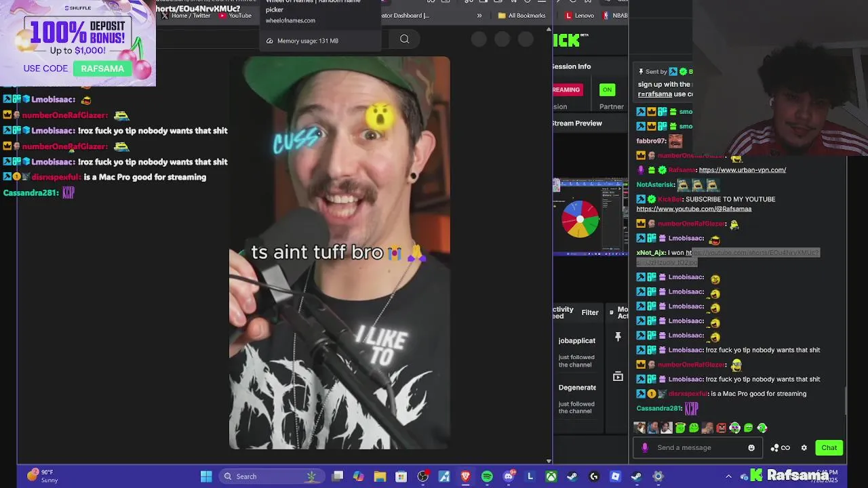Viewport: 868px width, 488px height.
Task: Open Task View on the taskbar
Action: [337, 476]
